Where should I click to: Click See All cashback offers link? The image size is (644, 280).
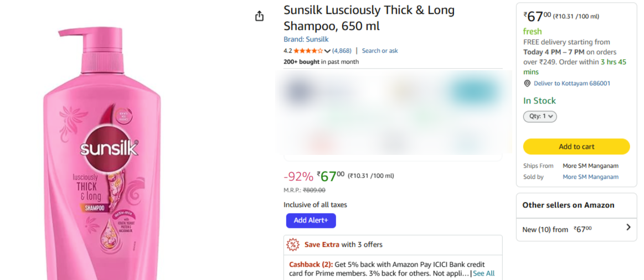point(483,273)
